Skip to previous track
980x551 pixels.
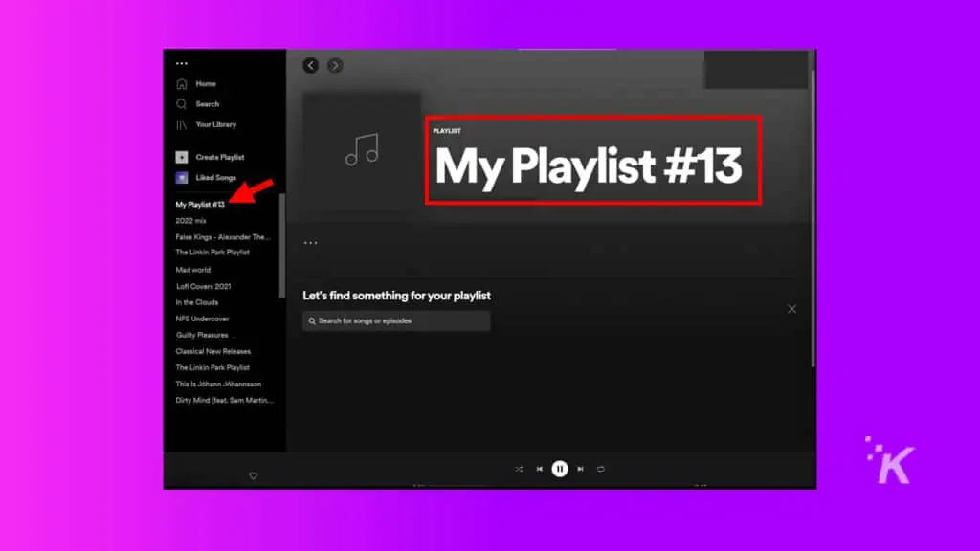pos(540,469)
